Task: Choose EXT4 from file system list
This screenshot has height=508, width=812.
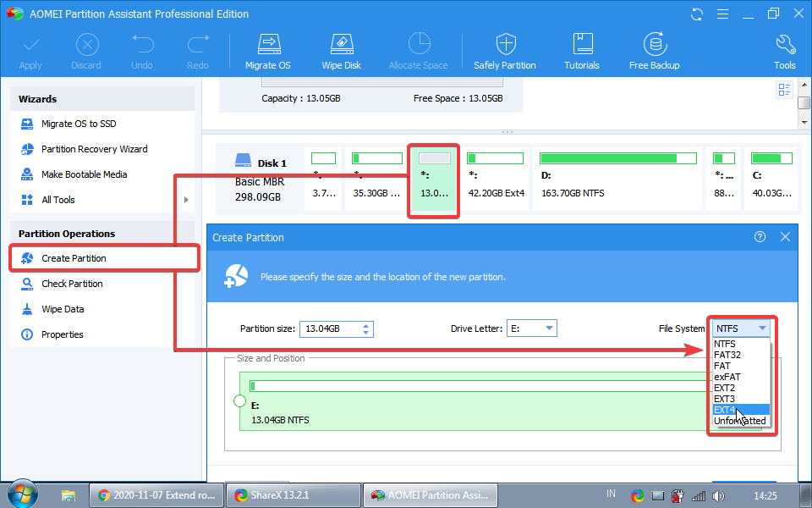Action: (x=741, y=410)
